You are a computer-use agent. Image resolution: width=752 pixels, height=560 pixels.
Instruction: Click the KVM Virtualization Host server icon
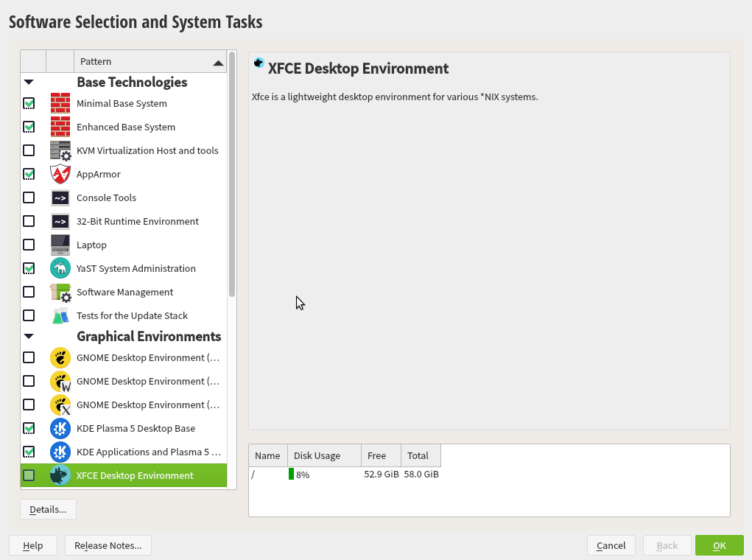click(60, 150)
